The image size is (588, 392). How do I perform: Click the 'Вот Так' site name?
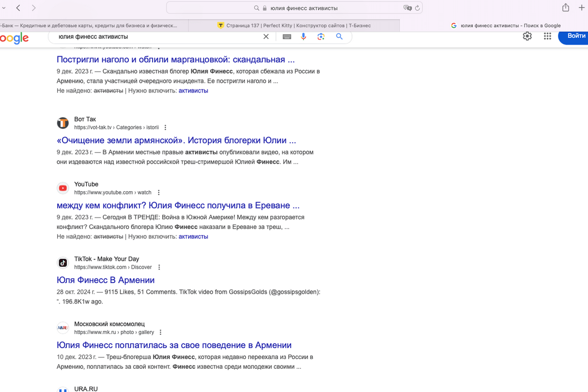[x=85, y=119]
